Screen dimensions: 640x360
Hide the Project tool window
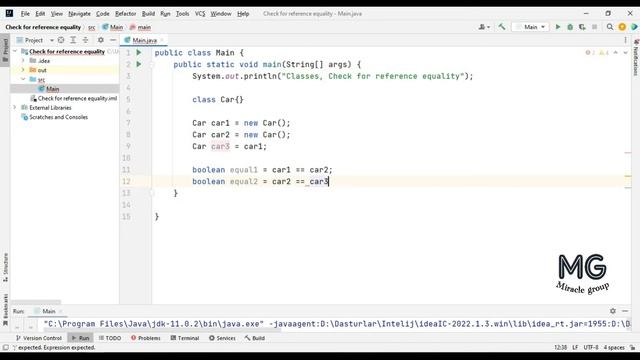coord(113,40)
